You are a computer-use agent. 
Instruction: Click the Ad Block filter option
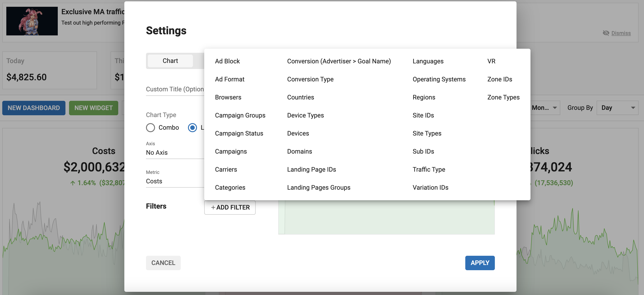pyautogui.click(x=227, y=61)
